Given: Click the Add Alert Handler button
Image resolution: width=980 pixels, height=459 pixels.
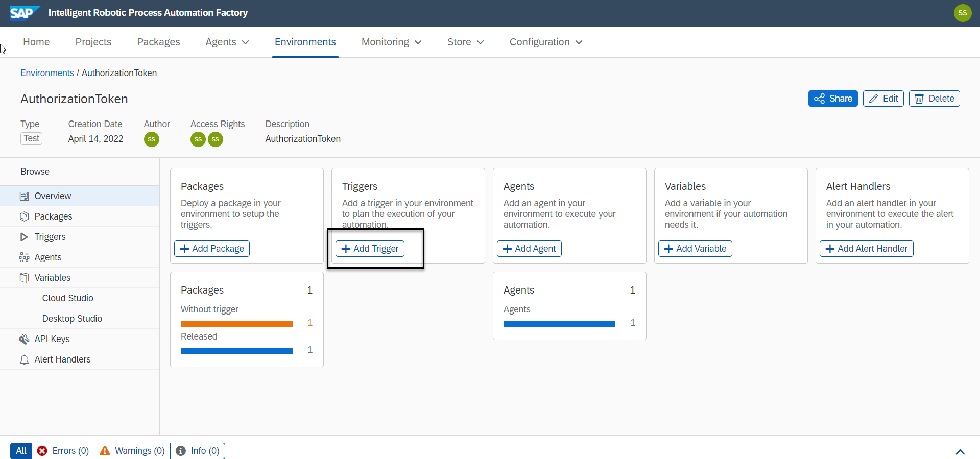Looking at the screenshot, I should point(867,249).
